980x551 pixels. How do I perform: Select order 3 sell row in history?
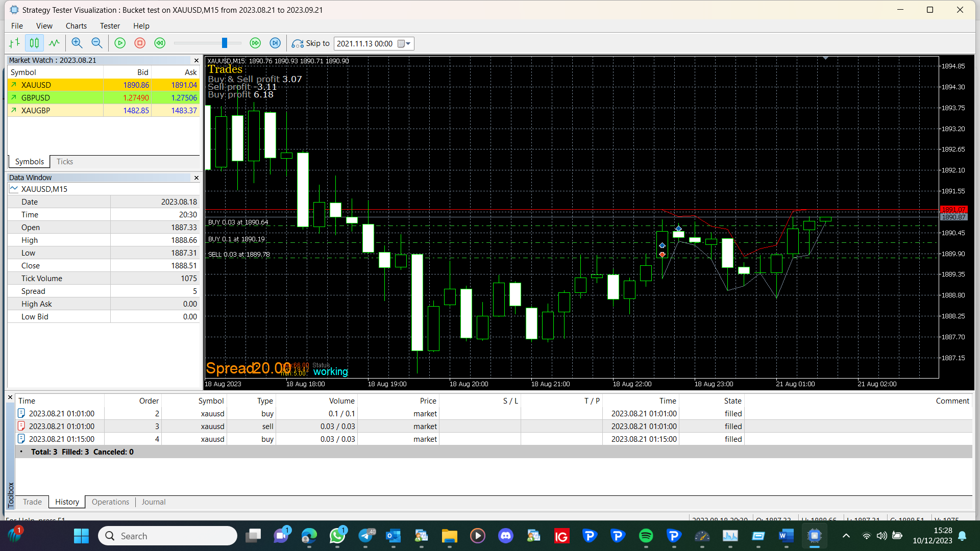coord(494,427)
